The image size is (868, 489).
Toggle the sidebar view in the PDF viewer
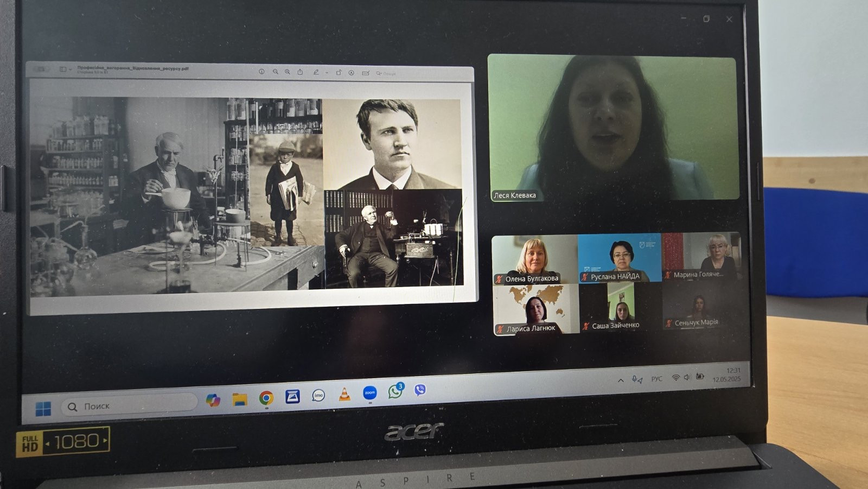point(63,69)
